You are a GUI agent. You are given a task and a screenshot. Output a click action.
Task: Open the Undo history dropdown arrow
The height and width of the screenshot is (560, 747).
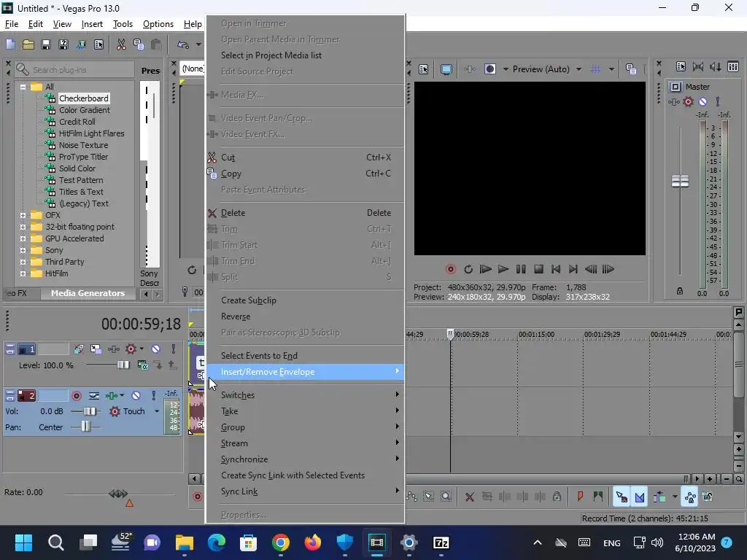click(198, 44)
